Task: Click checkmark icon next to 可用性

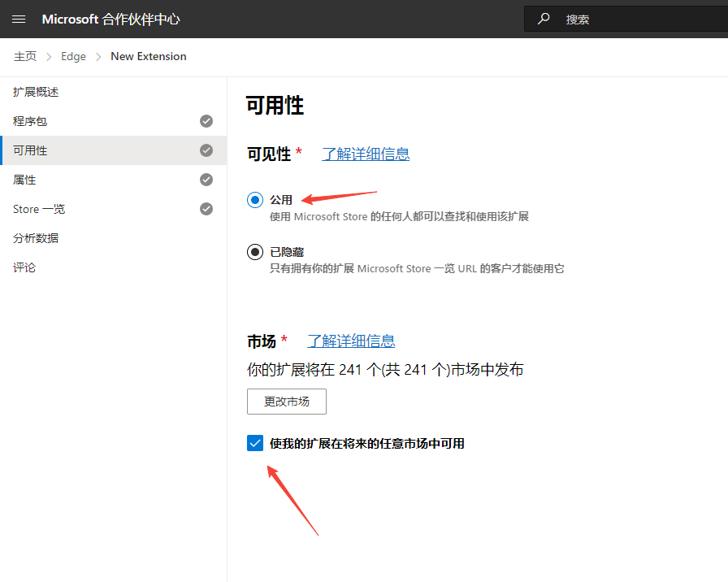Action: (x=206, y=150)
